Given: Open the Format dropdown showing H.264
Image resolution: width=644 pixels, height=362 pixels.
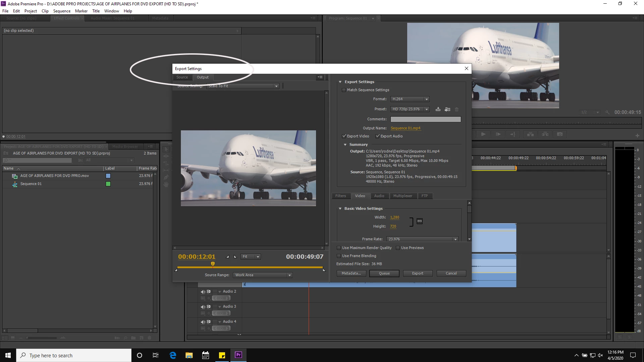Looking at the screenshot, I should tap(410, 99).
